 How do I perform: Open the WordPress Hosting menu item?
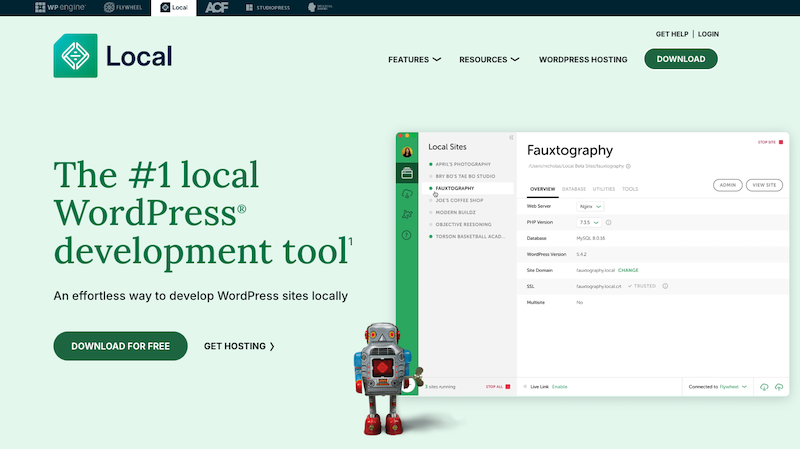(x=583, y=60)
